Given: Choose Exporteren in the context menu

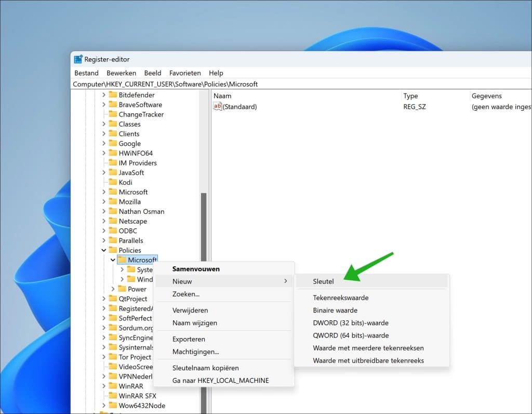Looking at the screenshot, I should coord(224,339).
